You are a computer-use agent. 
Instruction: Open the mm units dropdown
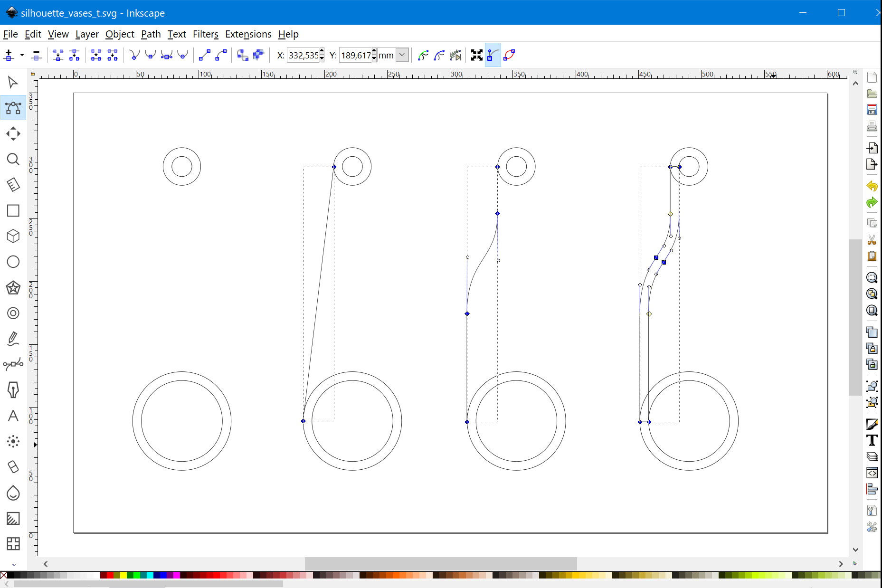pyautogui.click(x=402, y=55)
